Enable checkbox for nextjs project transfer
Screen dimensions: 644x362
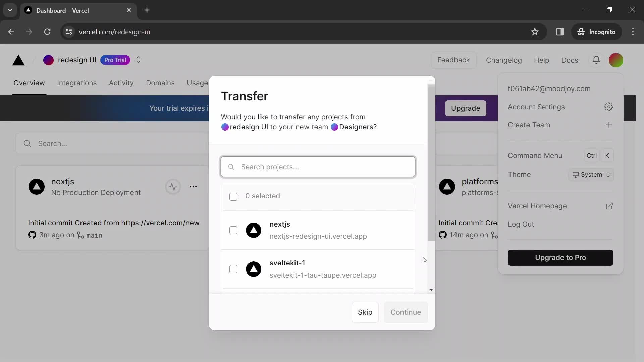click(x=233, y=230)
